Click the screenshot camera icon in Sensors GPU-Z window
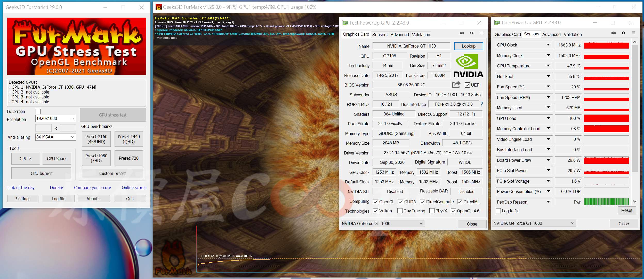The height and width of the screenshot is (279, 644). point(614,33)
